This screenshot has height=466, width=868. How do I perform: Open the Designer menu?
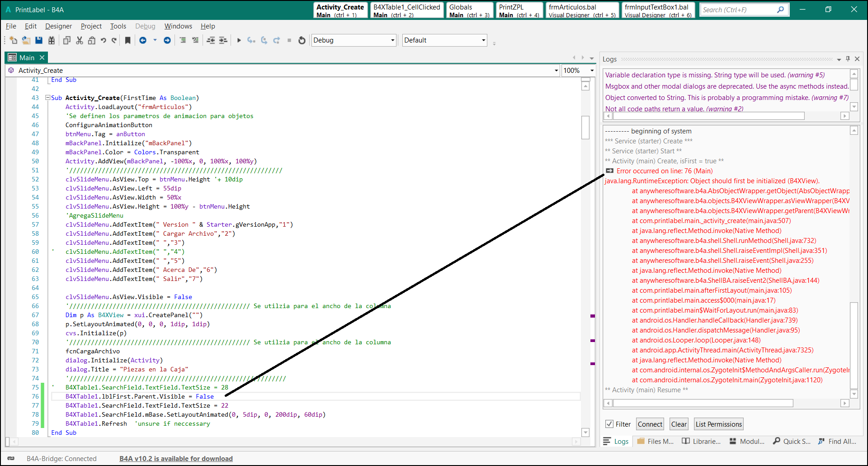[x=58, y=26]
